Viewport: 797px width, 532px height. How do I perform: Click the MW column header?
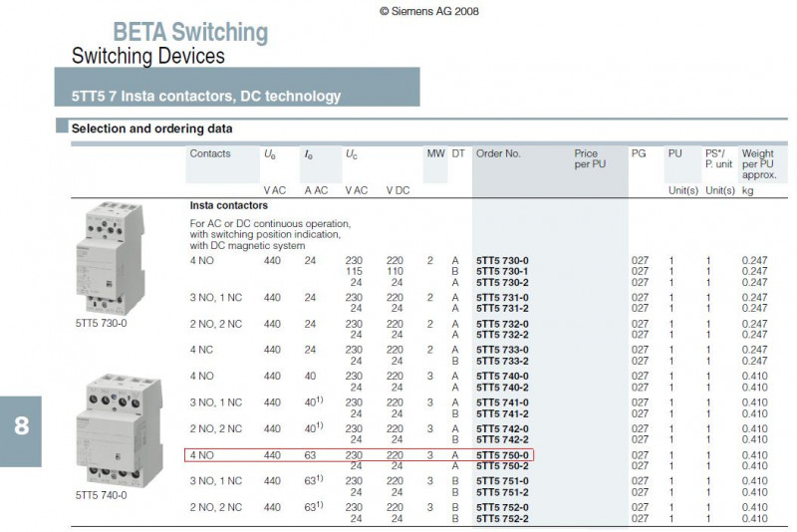point(435,154)
